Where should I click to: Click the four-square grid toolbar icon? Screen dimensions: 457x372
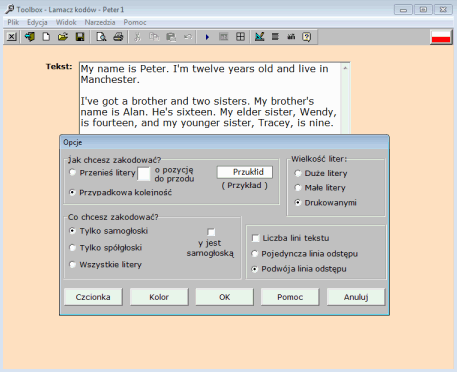click(x=240, y=37)
